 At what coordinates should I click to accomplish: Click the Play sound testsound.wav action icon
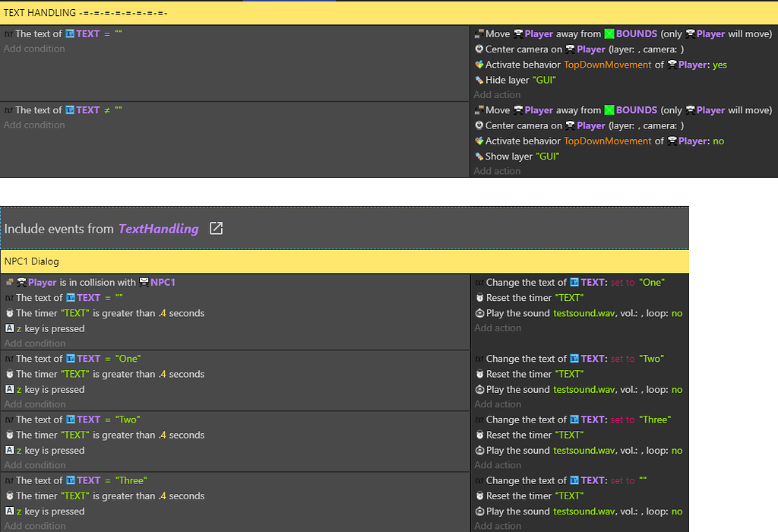tap(479, 312)
